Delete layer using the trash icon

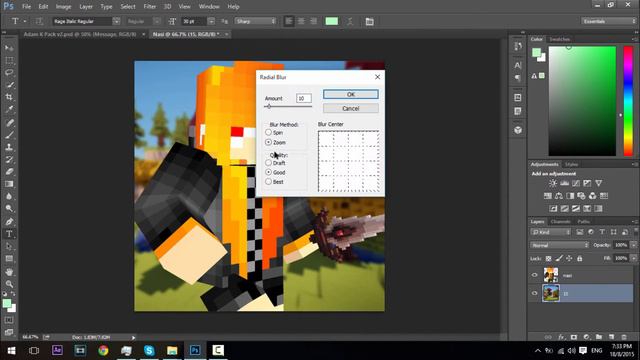click(x=624, y=337)
